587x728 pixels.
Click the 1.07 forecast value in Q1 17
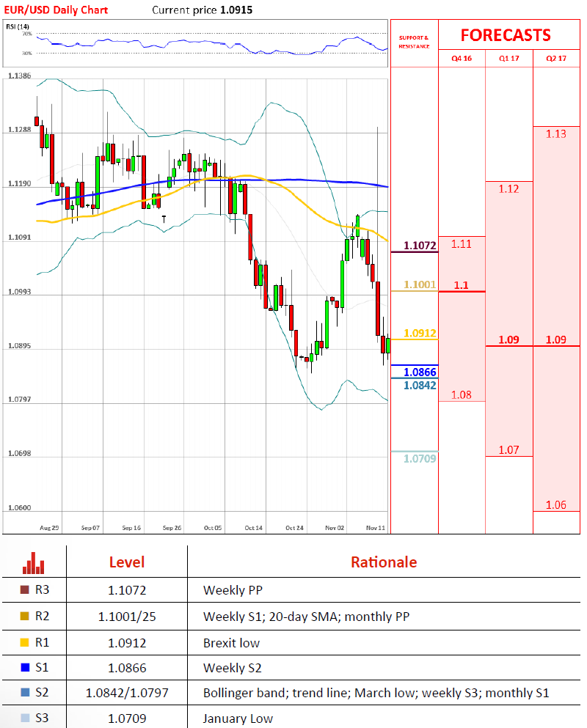click(508, 450)
